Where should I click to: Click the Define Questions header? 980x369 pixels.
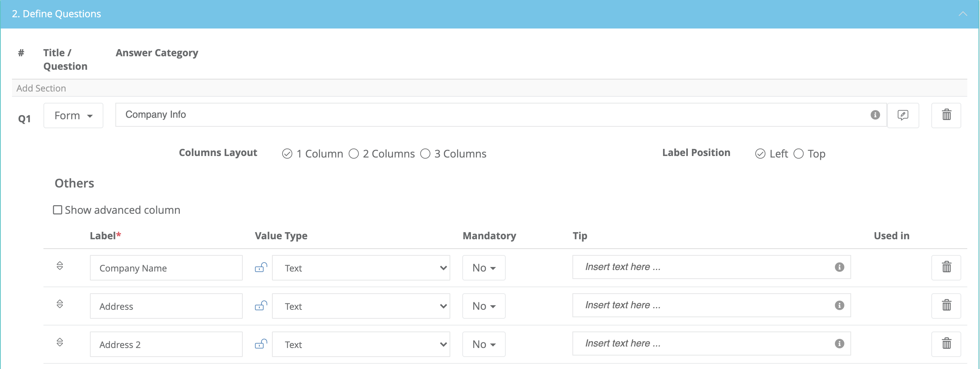click(56, 14)
